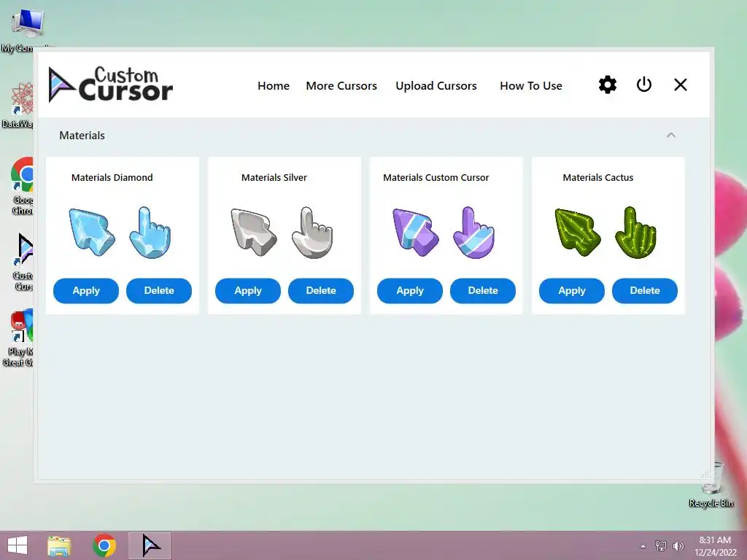Screen dimensions: 747x560
Task: Select the Materials Diamond title text
Action: 112,178
